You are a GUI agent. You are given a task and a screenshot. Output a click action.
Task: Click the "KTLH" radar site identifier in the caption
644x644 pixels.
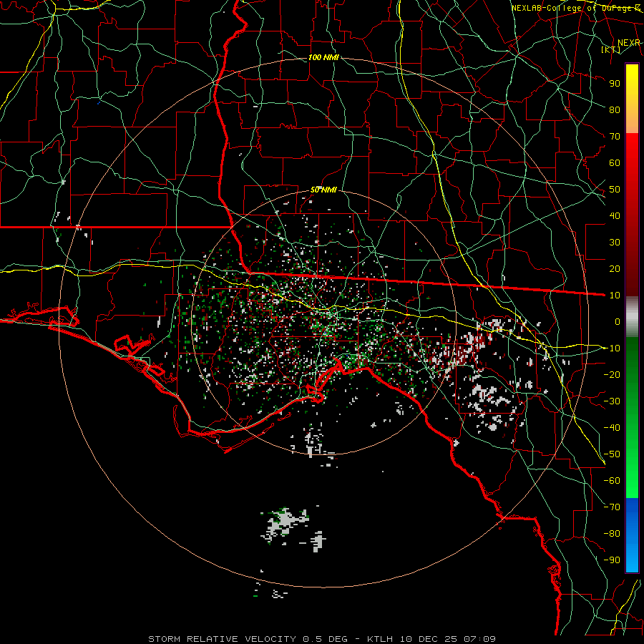click(380, 639)
